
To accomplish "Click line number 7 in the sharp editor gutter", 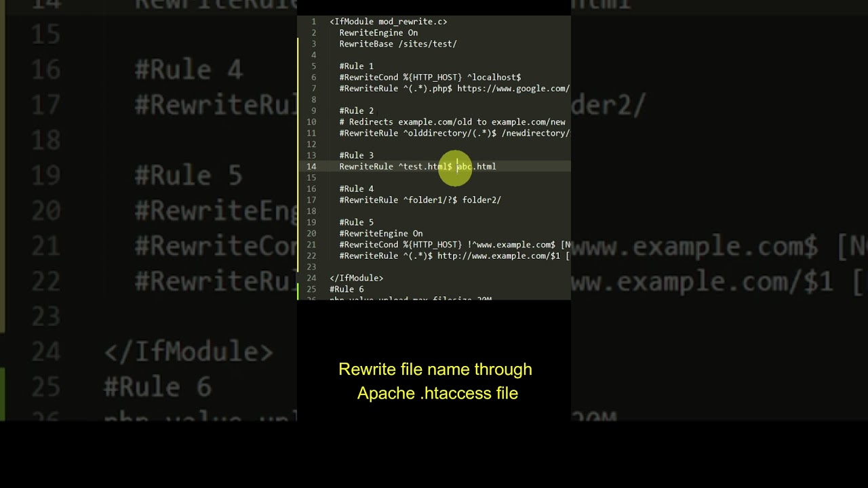I will coord(313,89).
